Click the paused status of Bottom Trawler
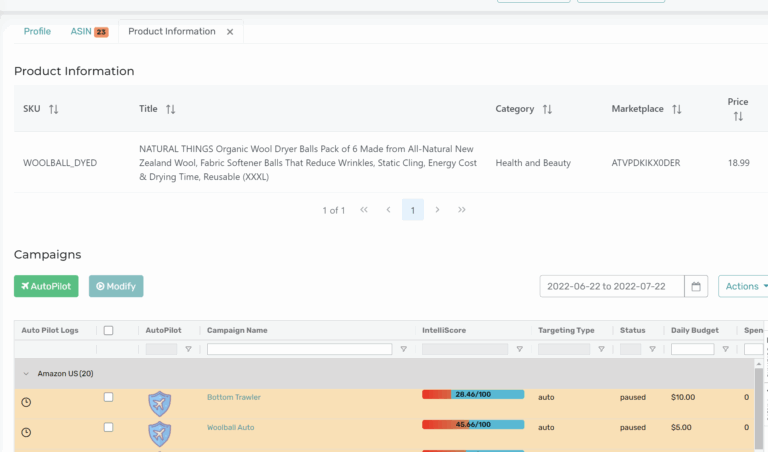This screenshot has height=452, width=768. [633, 397]
